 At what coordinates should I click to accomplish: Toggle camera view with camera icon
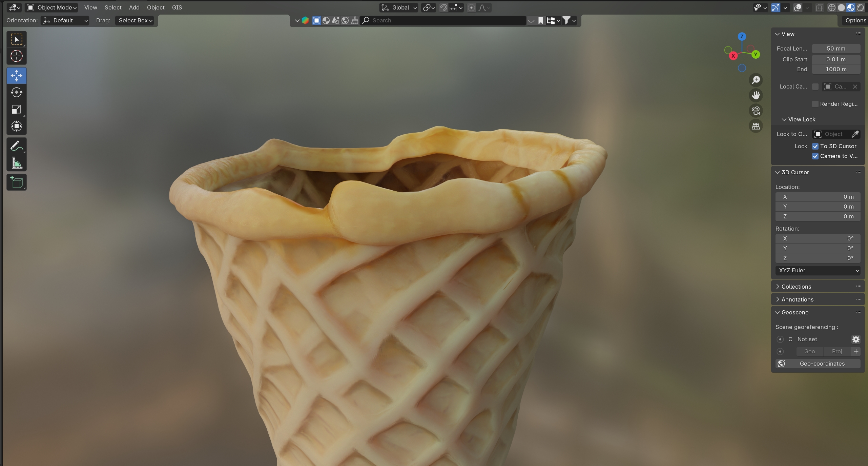pos(756,111)
